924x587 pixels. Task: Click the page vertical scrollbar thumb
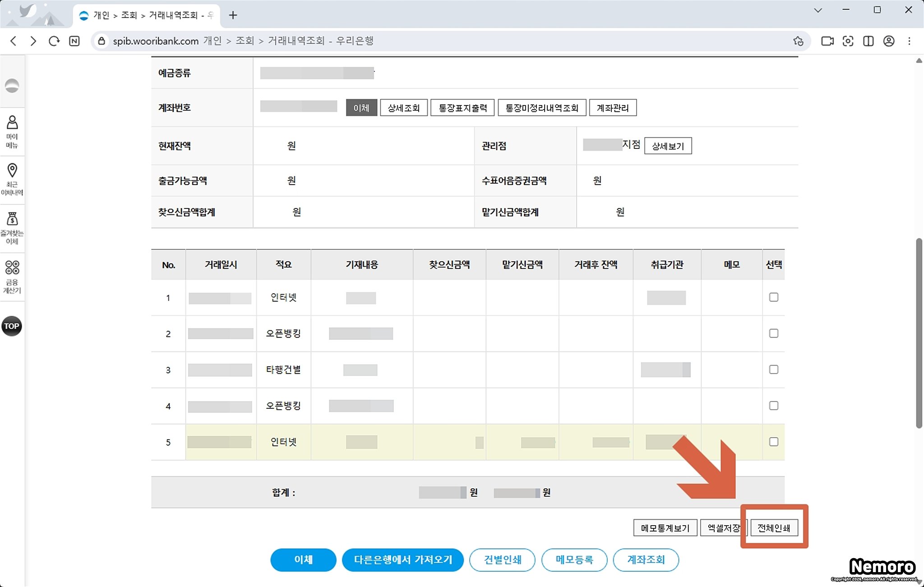[x=919, y=333]
